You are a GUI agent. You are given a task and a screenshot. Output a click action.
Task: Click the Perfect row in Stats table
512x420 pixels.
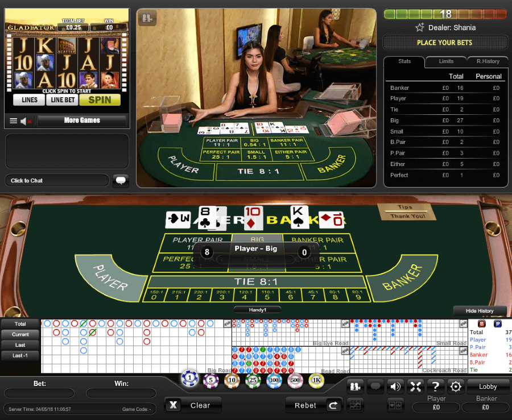click(445, 176)
